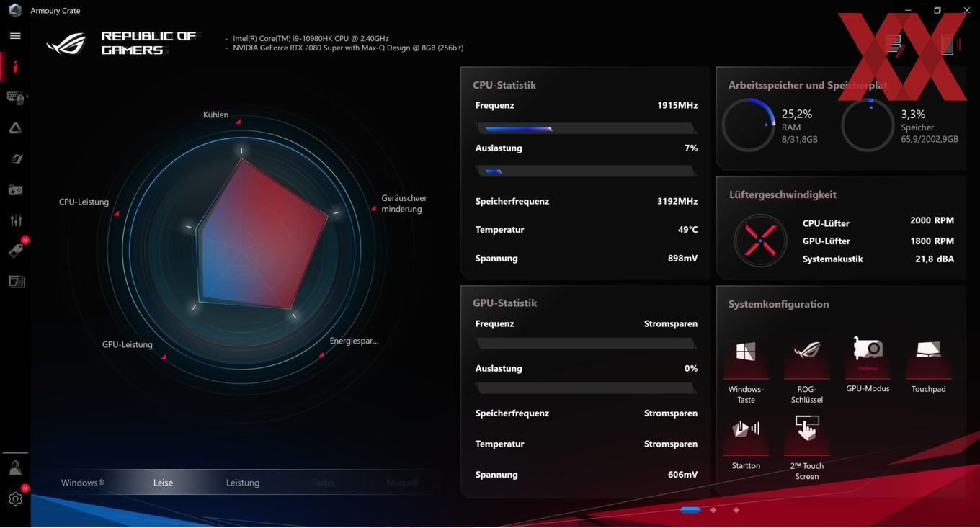Click the 2000 RPM CPU-Lüfter value
Screen dimensions: 980x528
(932, 220)
